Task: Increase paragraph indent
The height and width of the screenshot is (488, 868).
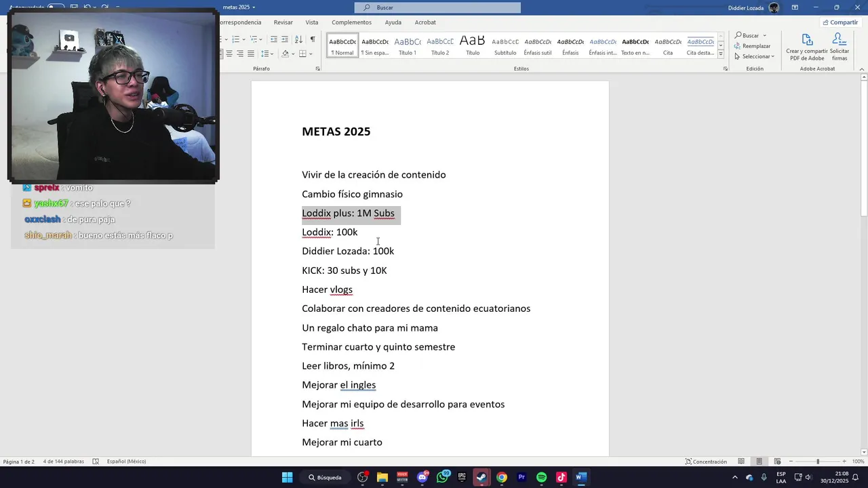Action: pyautogui.click(x=285, y=39)
